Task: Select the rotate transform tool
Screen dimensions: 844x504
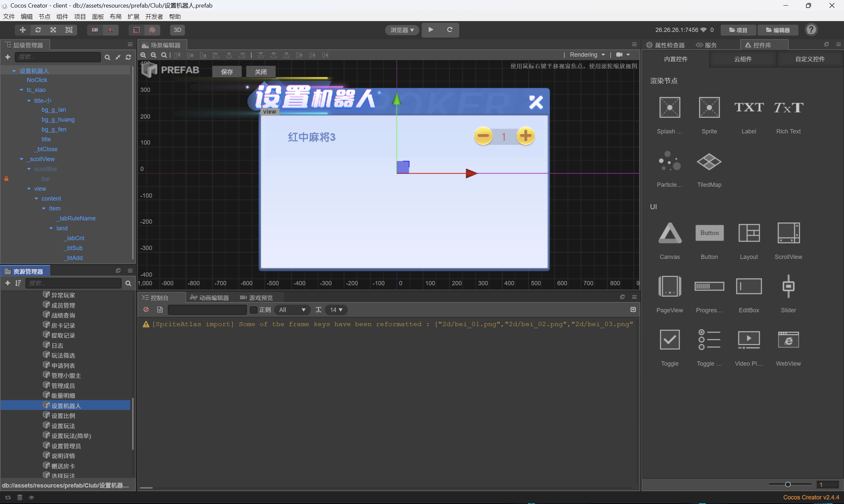Action: [x=38, y=30]
